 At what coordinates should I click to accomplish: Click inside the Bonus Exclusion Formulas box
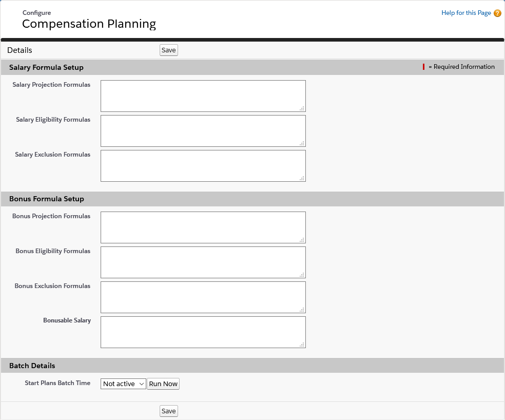pos(203,297)
